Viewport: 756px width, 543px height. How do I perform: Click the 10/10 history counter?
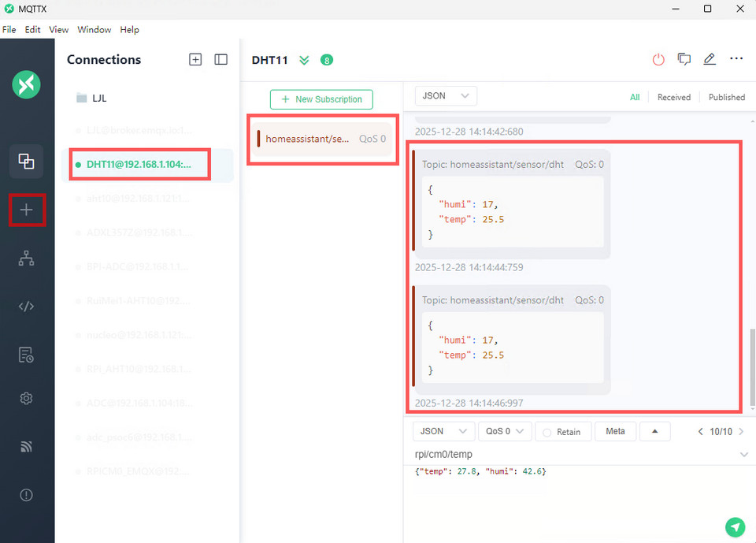[721, 432]
